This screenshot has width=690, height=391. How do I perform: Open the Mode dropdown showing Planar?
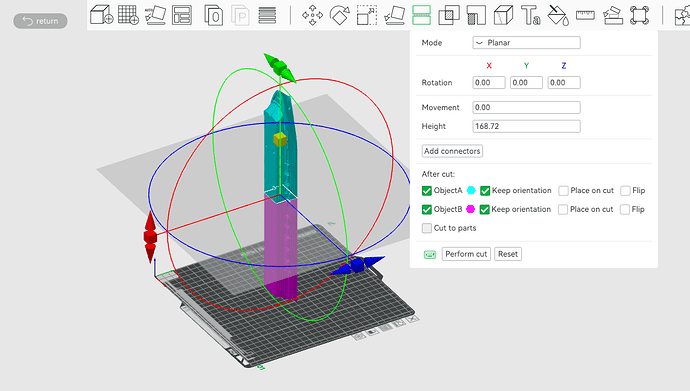point(526,43)
